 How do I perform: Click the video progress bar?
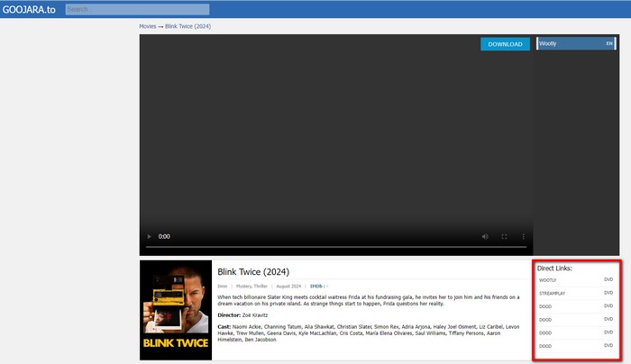336,247
